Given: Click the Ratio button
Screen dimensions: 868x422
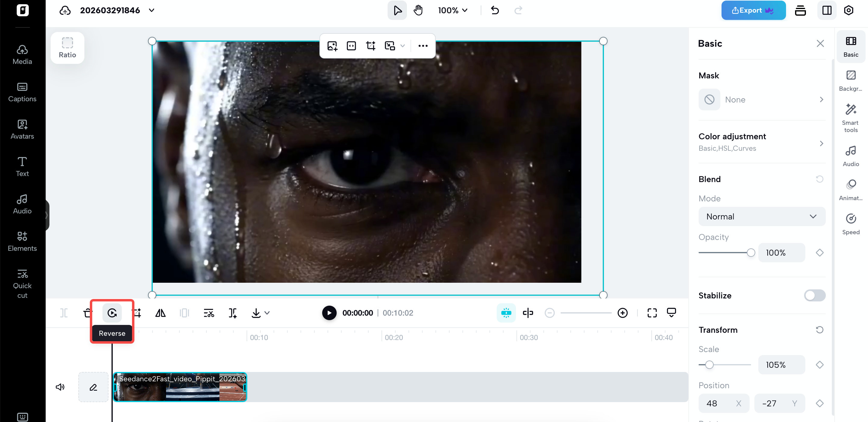Looking at the screenshot, I should click(x=67, y=48).
